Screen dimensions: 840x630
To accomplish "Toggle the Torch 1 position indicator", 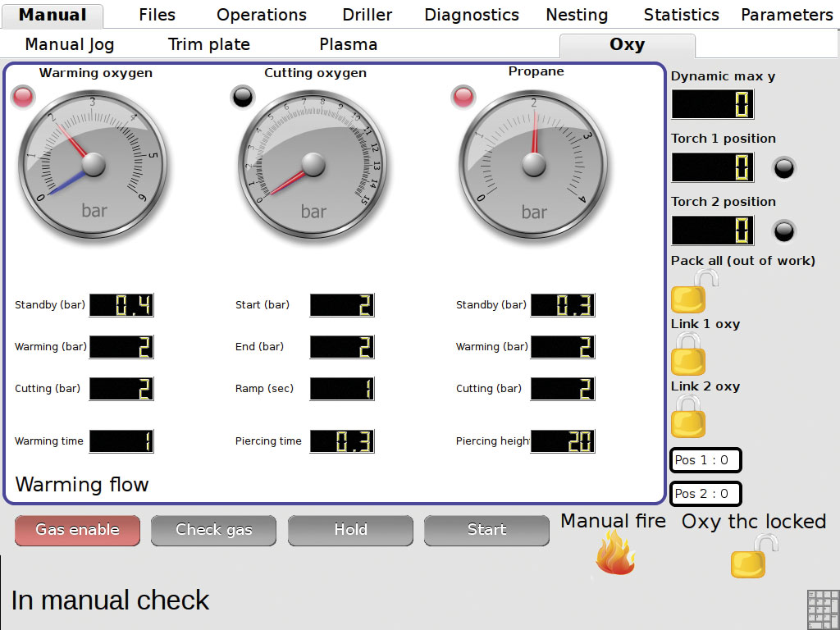I will tap(784, 168).
